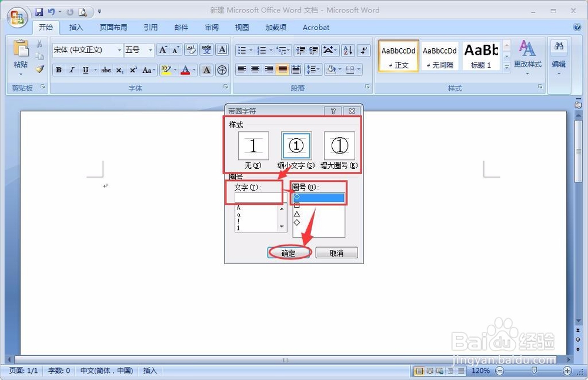Toggle distributed alignment
This screenshot has width=588, height=380.
(296, 69)
